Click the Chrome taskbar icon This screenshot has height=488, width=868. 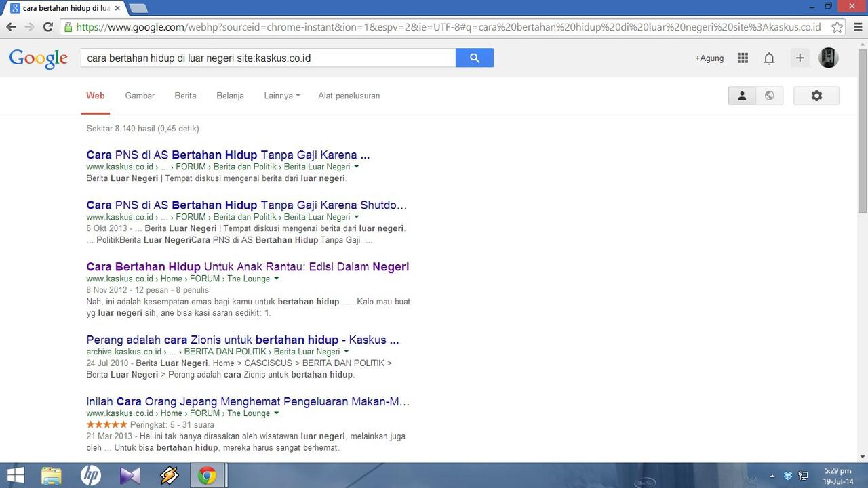click(208, 476)
